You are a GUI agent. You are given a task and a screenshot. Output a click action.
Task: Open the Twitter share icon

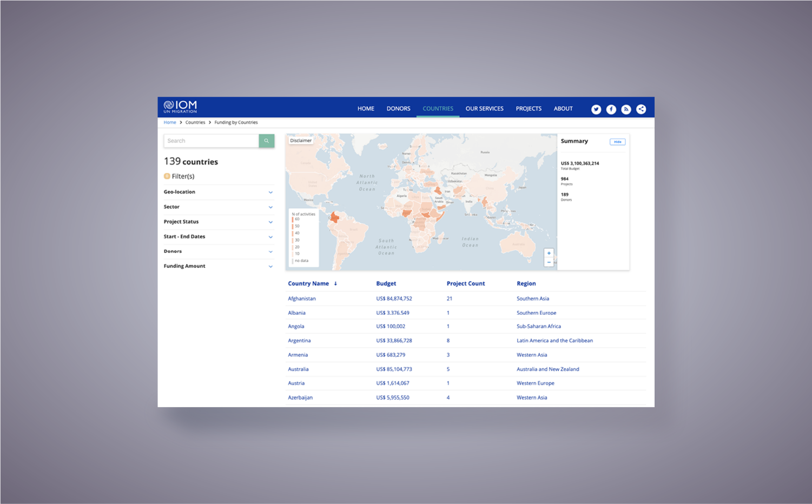(x=596, y=109)
